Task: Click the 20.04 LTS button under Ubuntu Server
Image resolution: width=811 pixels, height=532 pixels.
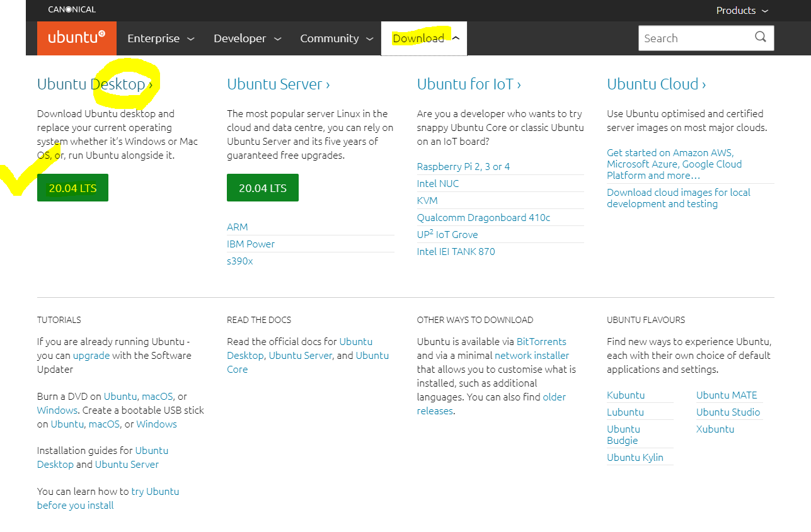Action: pyautogui.click(x=263, y=188)
